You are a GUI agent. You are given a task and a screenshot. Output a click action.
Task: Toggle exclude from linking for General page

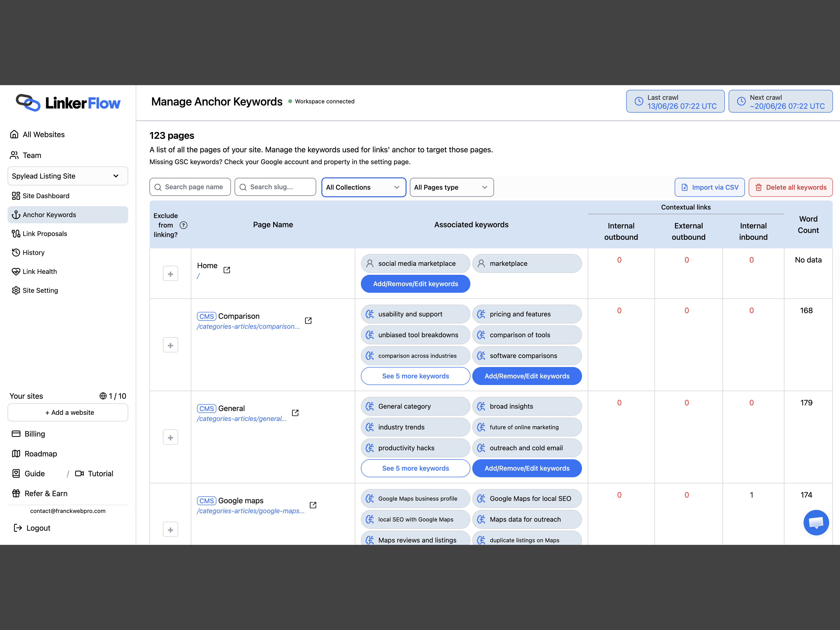pyautogui.click(x=171, y=437)
